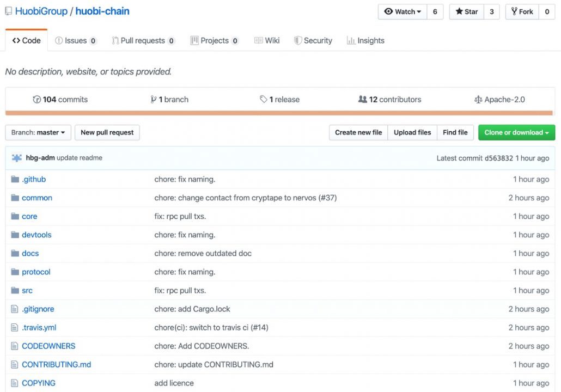561x392 pixels.
Task: Click New pull request button
Action: pyautogui.click(x=107, y=132)
